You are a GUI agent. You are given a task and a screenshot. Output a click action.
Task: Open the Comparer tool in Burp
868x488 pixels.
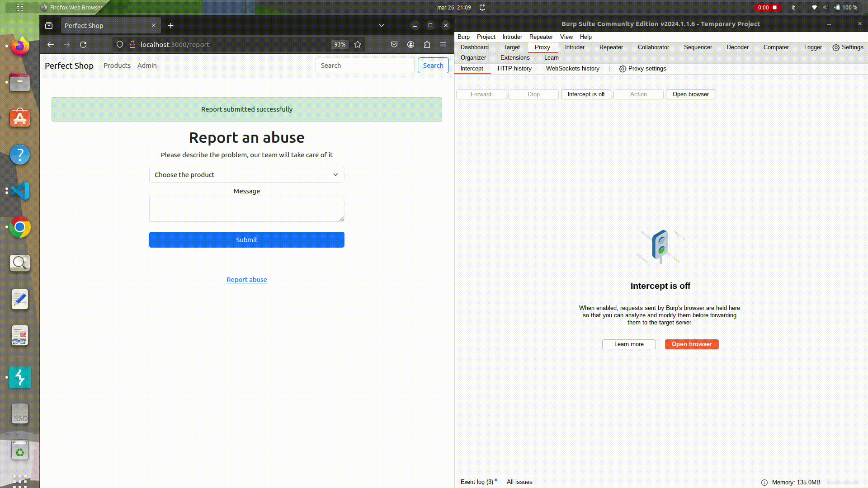click(x=776, y=47)
